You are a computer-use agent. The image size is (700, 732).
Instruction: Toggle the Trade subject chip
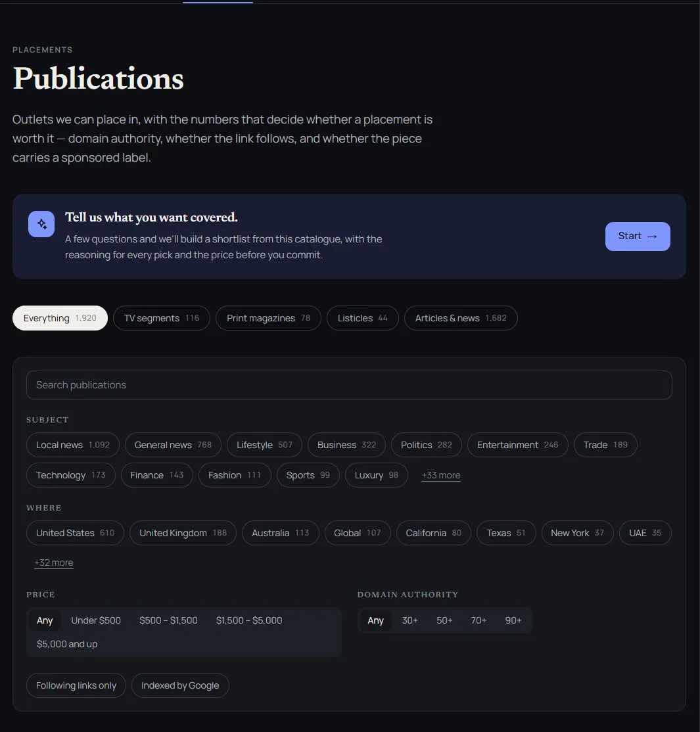tap(605, 445)
